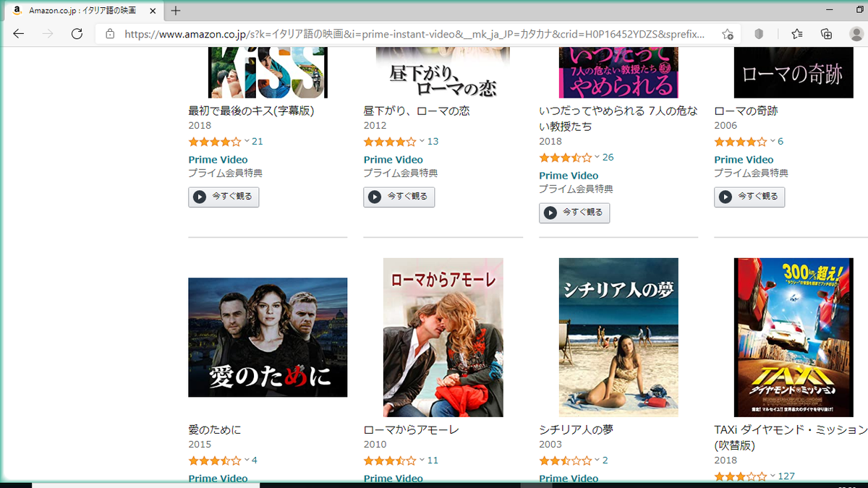Expand rating dropdown for 最初で最後のキス
Viewport: 868px width, 488px height.
(x=247, y=141)
